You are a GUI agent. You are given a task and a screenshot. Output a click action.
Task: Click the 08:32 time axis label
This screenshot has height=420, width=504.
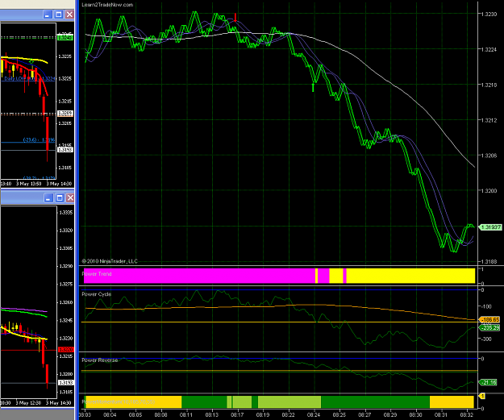tap(467, 415)
